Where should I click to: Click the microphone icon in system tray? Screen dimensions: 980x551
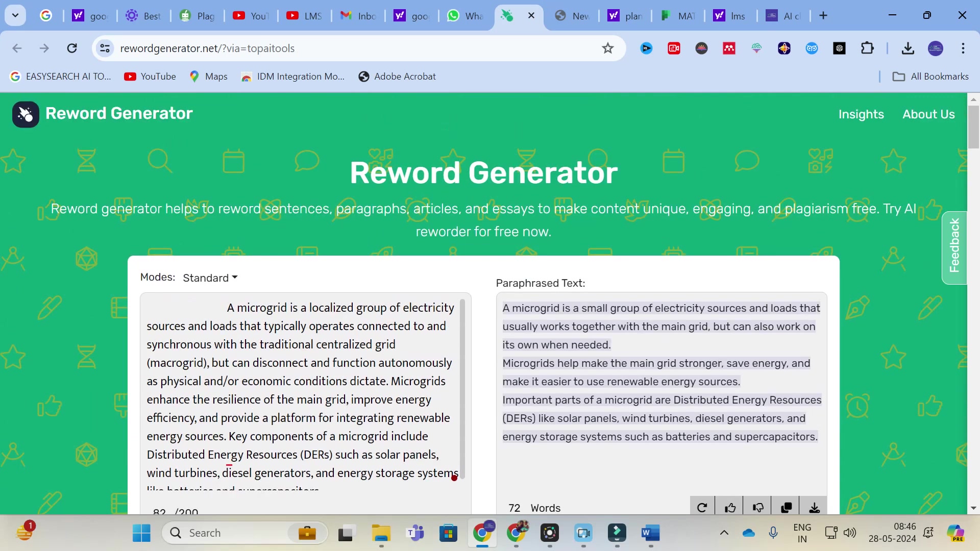(x=773, y=533)
